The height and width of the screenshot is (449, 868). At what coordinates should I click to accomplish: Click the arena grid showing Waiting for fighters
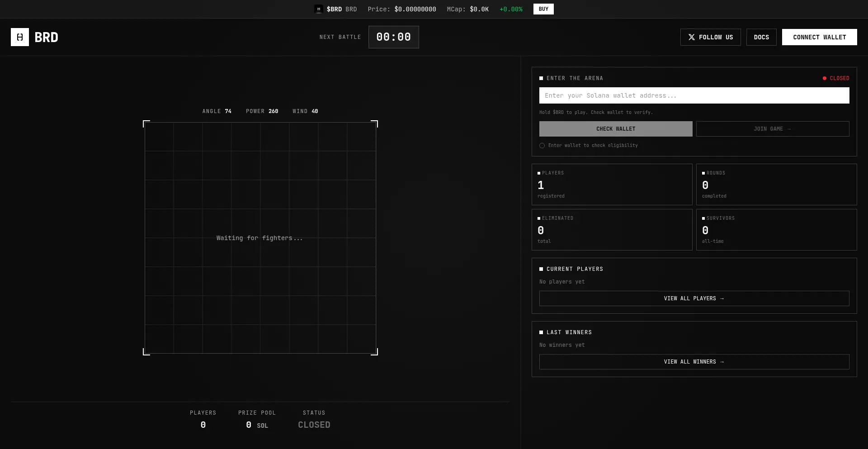(x=260, y=238)
